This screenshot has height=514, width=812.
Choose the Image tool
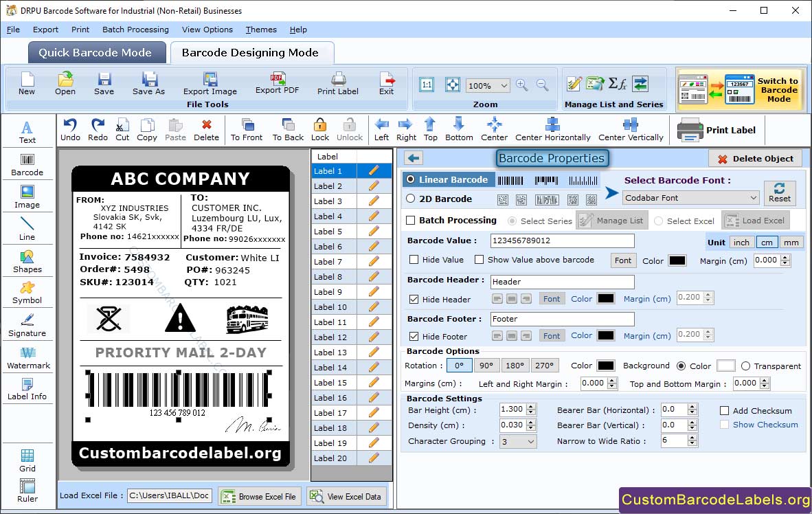[x=27, y=197]
